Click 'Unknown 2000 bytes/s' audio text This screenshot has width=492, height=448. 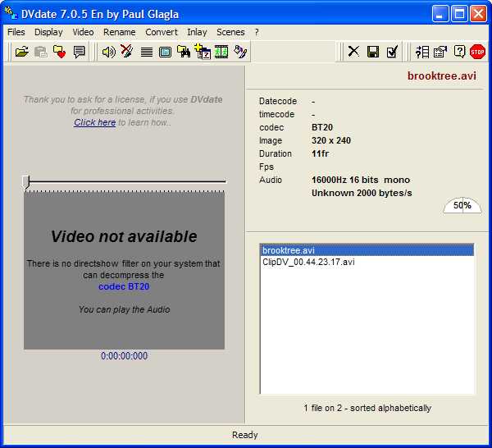[362, 193]
